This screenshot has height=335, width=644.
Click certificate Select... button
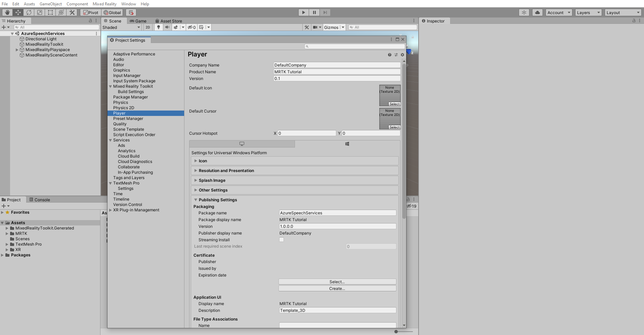coord(337,282)
